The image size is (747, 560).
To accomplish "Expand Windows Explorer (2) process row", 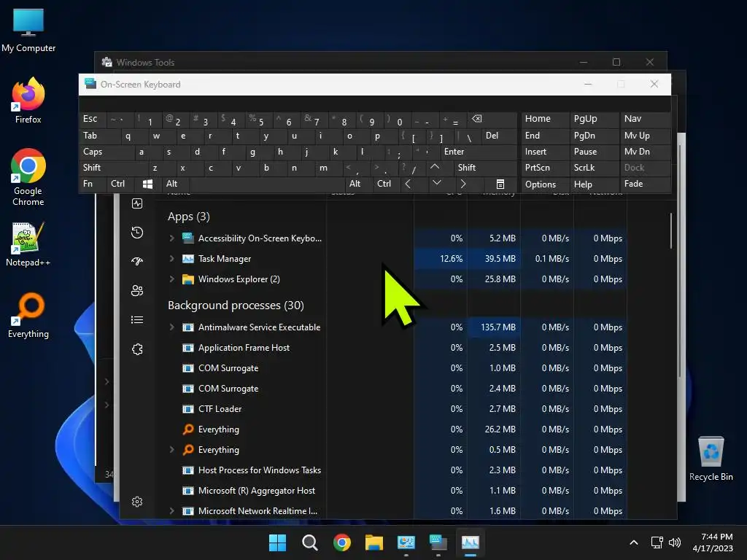I will coord(171,279).
